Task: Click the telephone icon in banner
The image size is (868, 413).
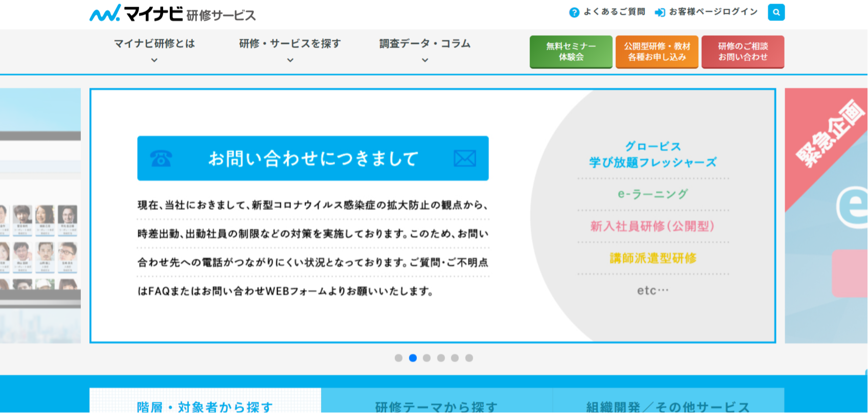Action: [161, 158]
